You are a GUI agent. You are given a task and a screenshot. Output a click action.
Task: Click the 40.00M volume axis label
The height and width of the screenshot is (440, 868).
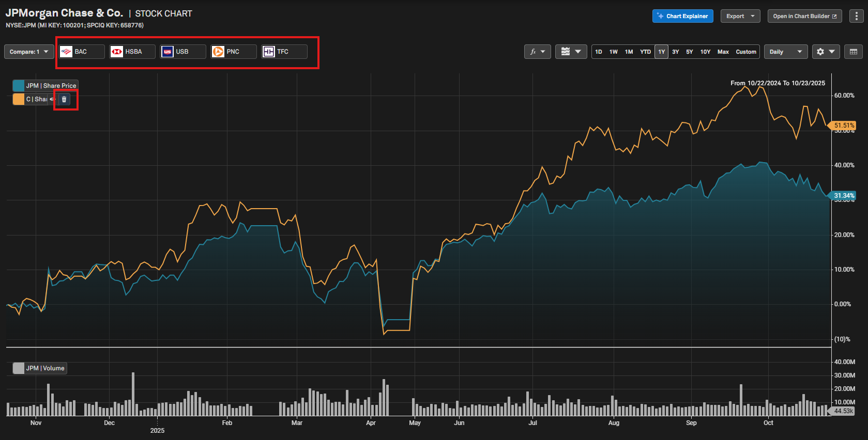845,362
